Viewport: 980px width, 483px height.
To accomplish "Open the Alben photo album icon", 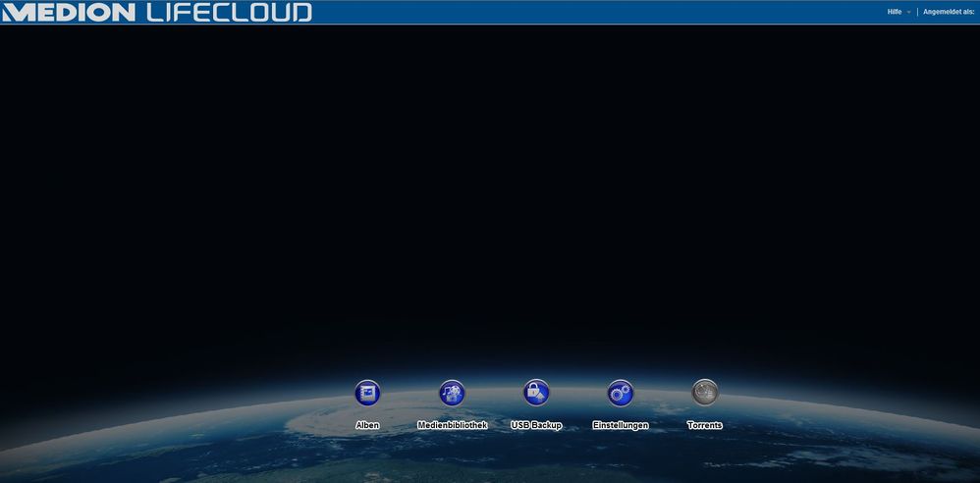I will (367, 393).
